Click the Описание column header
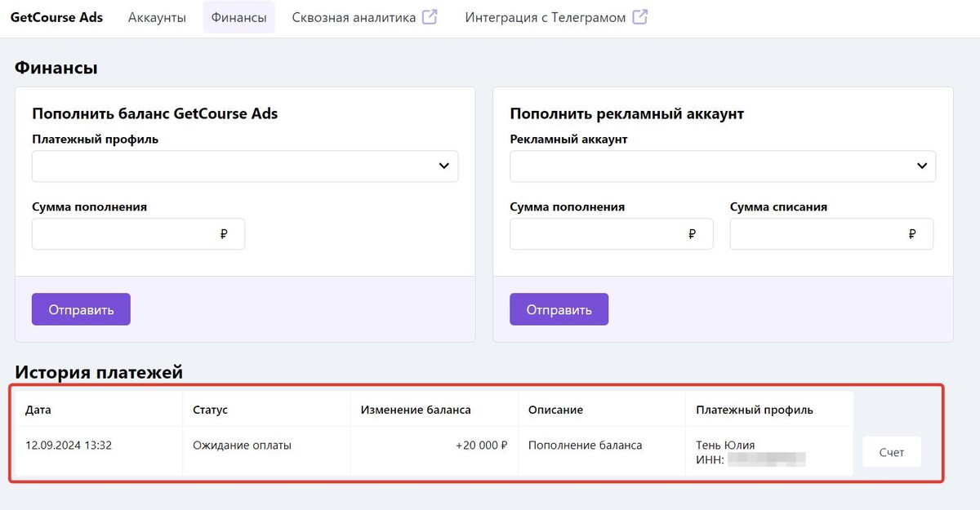980x510 pixels. pyautogui.click(x=602, y=409)
